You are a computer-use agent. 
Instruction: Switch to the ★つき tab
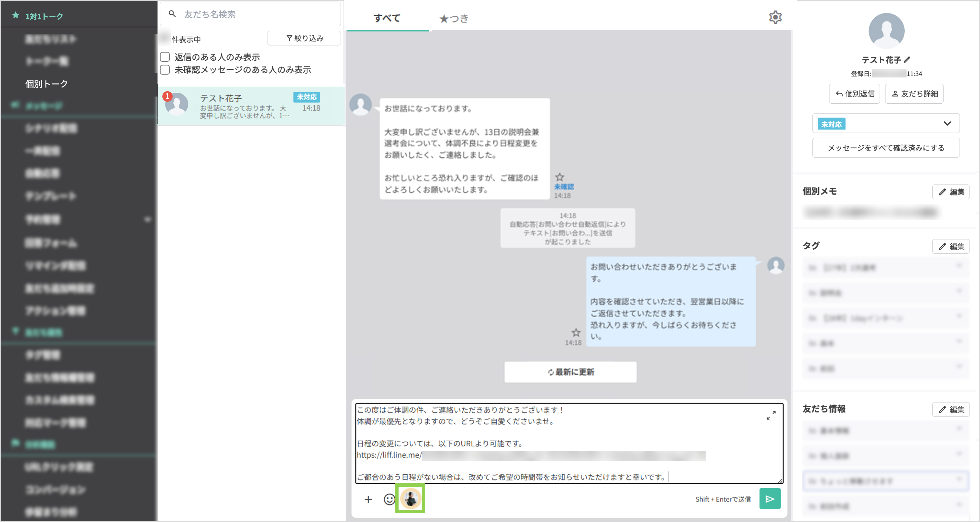pyautogui.click(x=454, y=18)
